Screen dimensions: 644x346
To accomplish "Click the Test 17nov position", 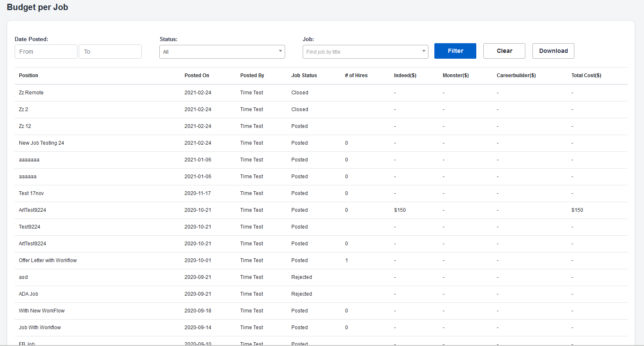I will tap(31, 193).
